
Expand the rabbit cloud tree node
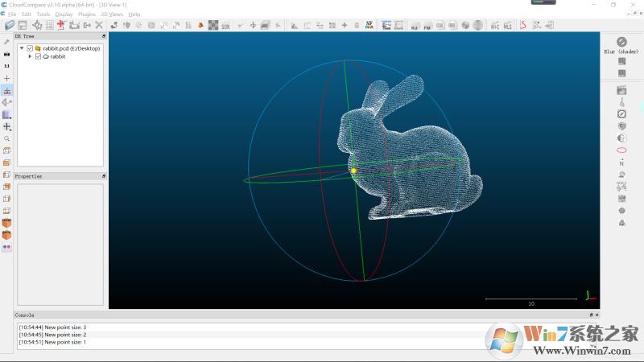pos(30,56)
